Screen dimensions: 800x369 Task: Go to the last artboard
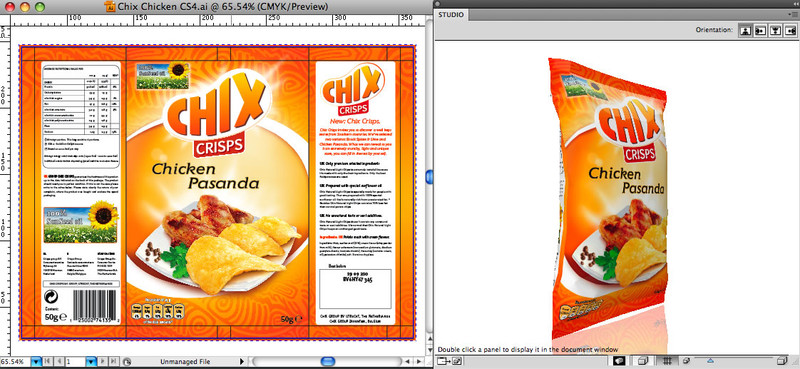pos(113,361)
